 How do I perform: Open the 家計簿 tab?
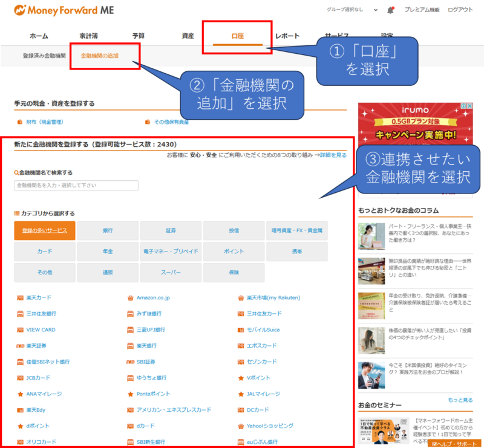pos(88,36)
